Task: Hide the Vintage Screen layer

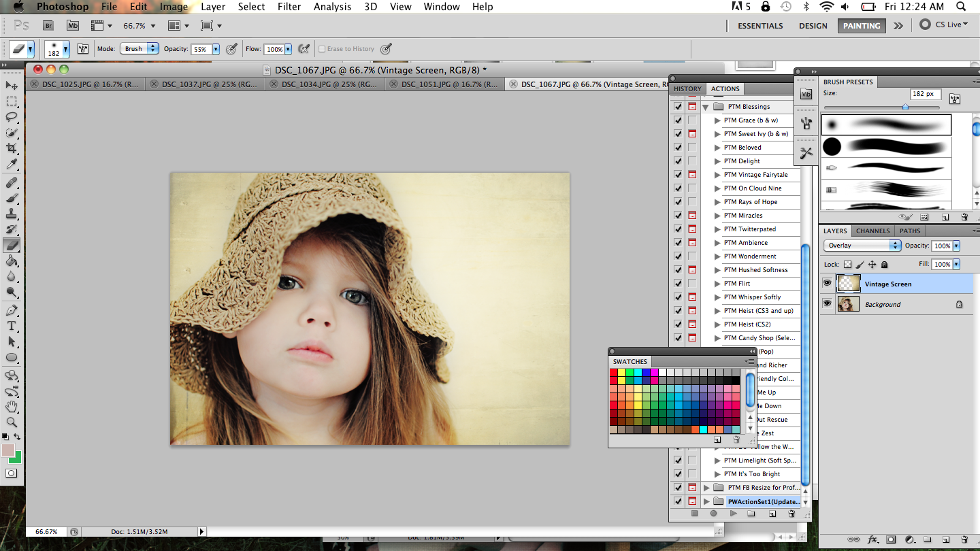Action: point(828,284)
